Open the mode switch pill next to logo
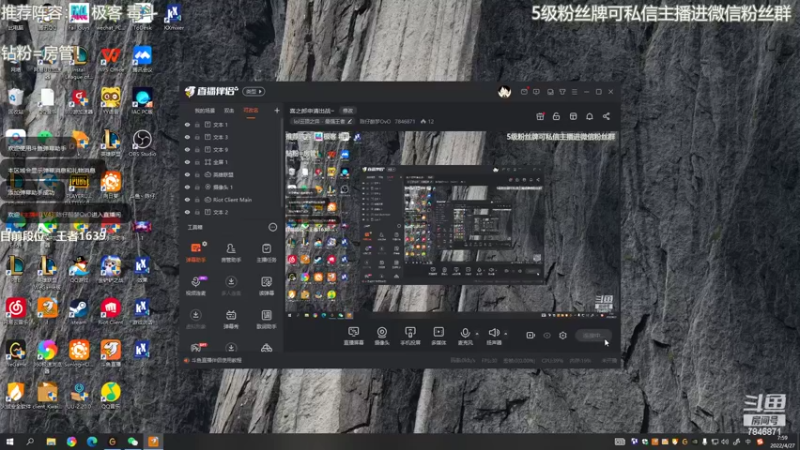Viewport: 800px width, 450px height. [254, 92]
